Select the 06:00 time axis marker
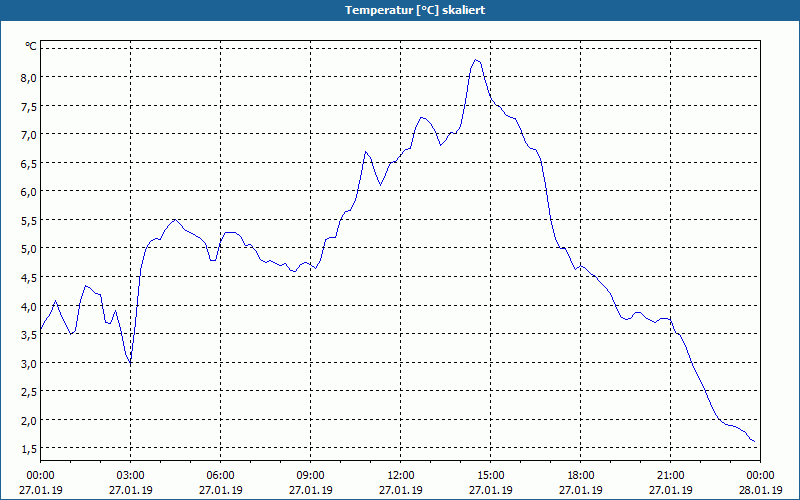Screen dimensions: 800x500 (x=220, y=476)
